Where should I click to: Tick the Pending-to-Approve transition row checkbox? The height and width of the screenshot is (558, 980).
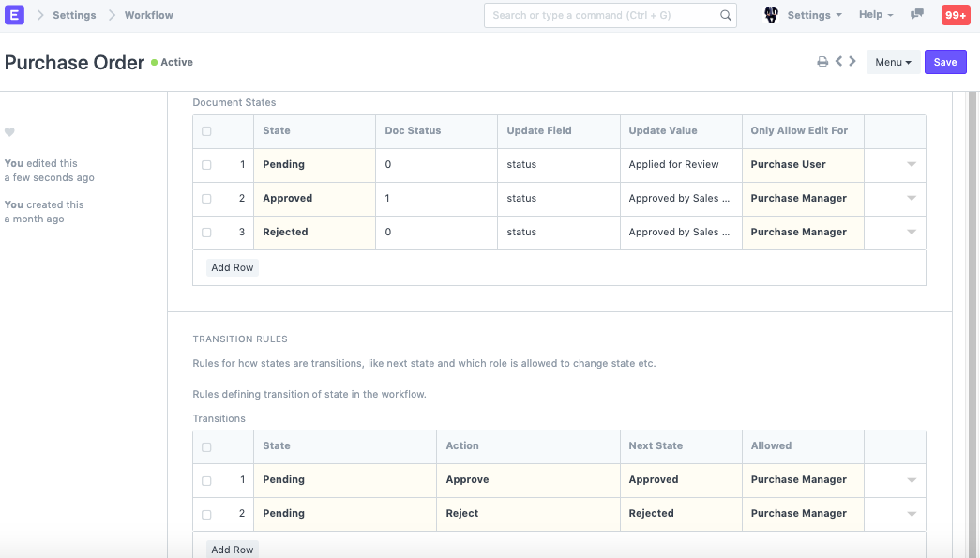[206, 480]
